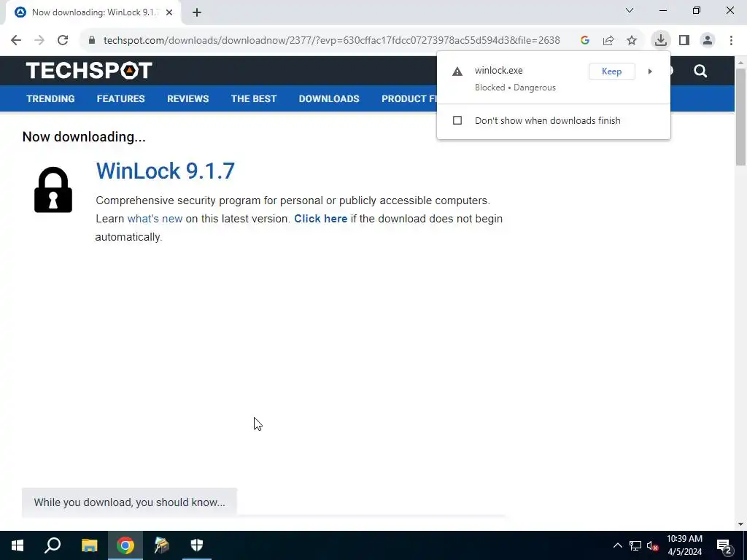The image size is (747, 560).
Task: Reload the page with the refresh icon
Action: 63,41
